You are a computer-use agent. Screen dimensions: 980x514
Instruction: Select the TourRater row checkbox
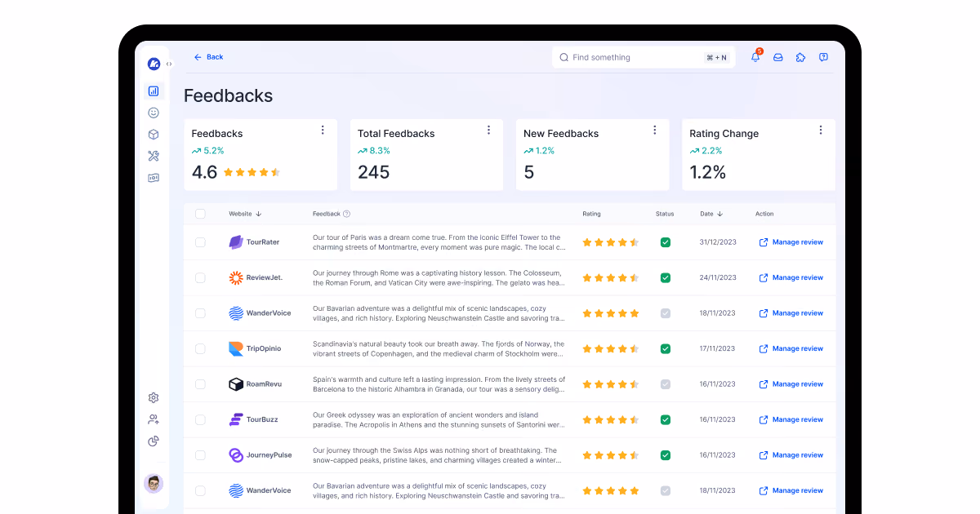[x=200, y=242]
